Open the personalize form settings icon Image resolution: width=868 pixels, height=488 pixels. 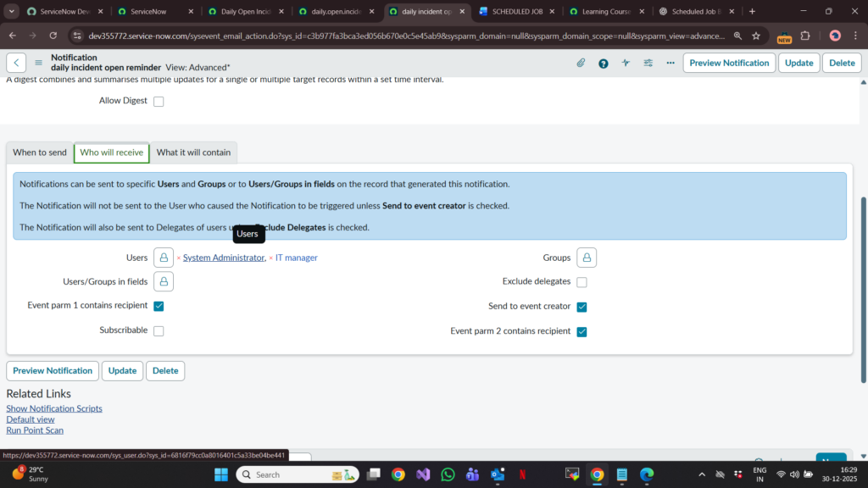click(648, 63)
